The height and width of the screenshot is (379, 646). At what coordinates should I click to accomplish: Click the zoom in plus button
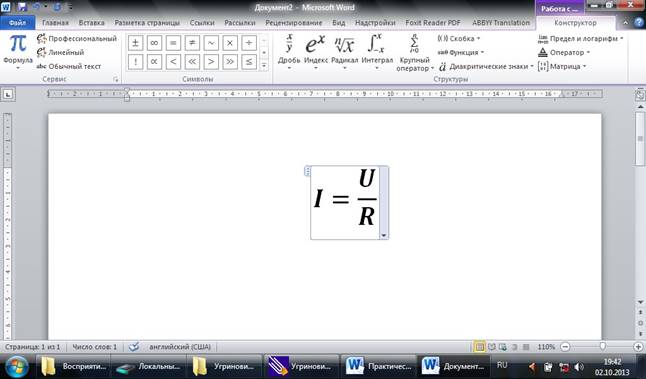638,347
